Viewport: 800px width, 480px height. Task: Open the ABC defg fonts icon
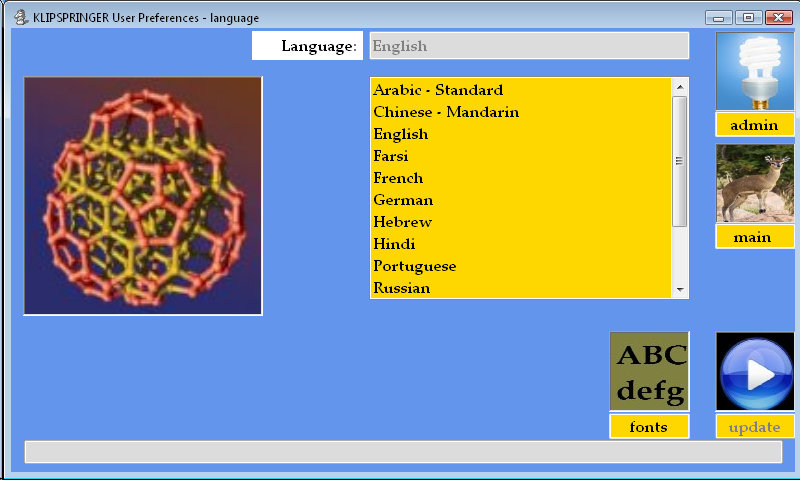point(649,371)
